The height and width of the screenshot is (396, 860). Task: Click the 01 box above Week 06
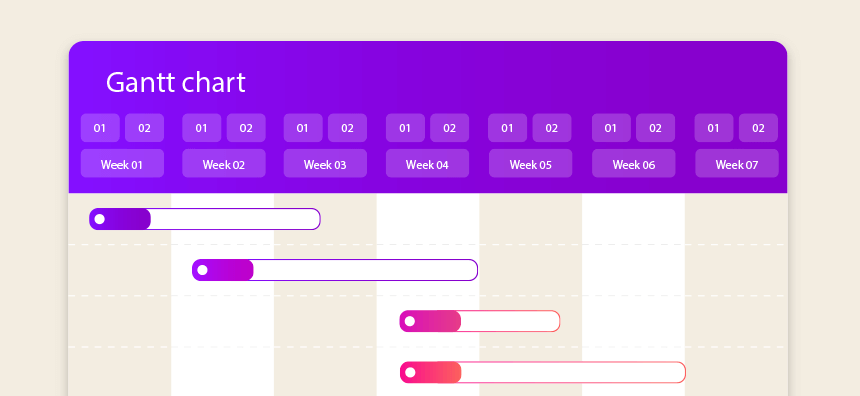(x=611, y=128)
